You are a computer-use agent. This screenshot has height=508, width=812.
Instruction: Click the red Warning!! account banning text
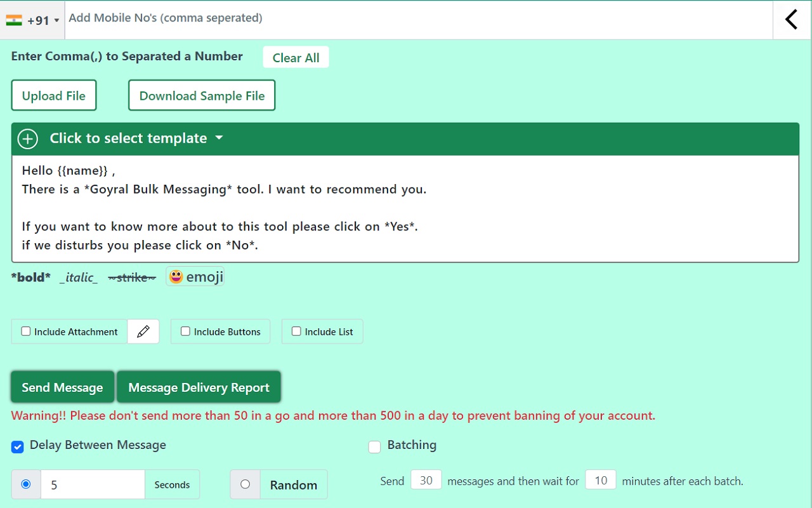333,416
